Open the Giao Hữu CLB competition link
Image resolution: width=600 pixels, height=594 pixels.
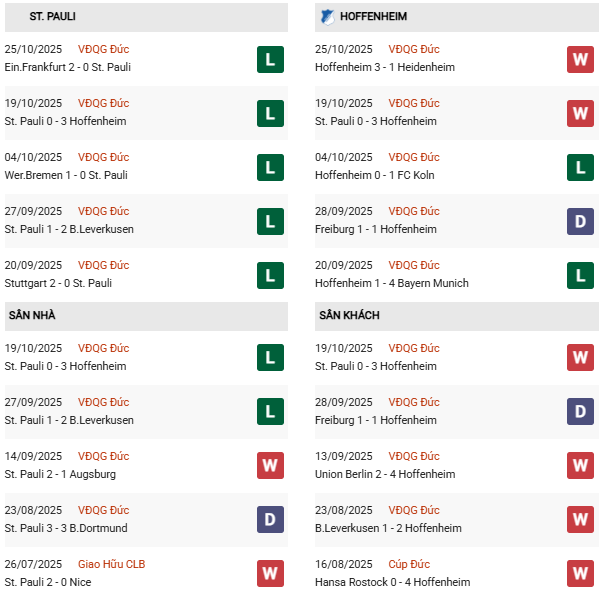point(111,564)
